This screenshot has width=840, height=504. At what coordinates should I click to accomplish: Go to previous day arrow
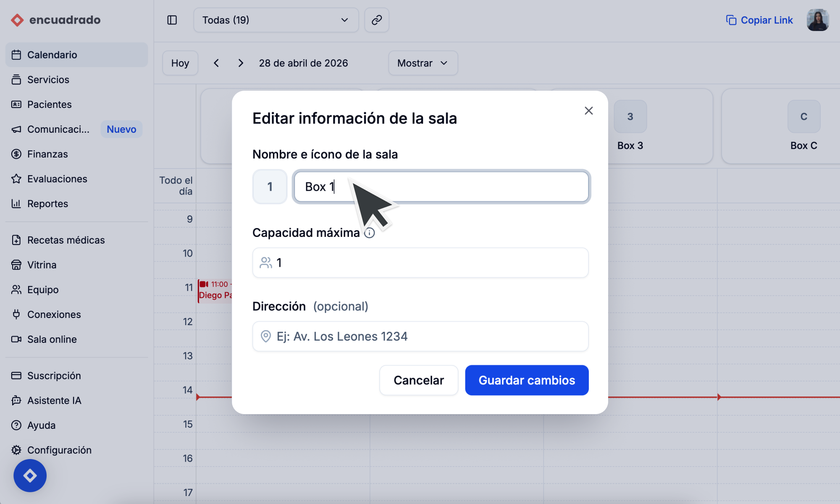pyautogui.click(x=216, y=63)
